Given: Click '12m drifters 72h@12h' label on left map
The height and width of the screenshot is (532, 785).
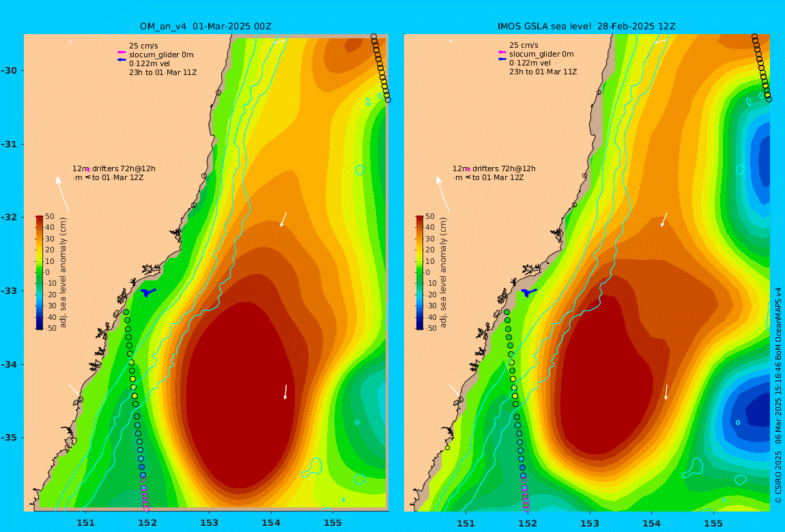Looking at the screenshot, I should (114, 169).
